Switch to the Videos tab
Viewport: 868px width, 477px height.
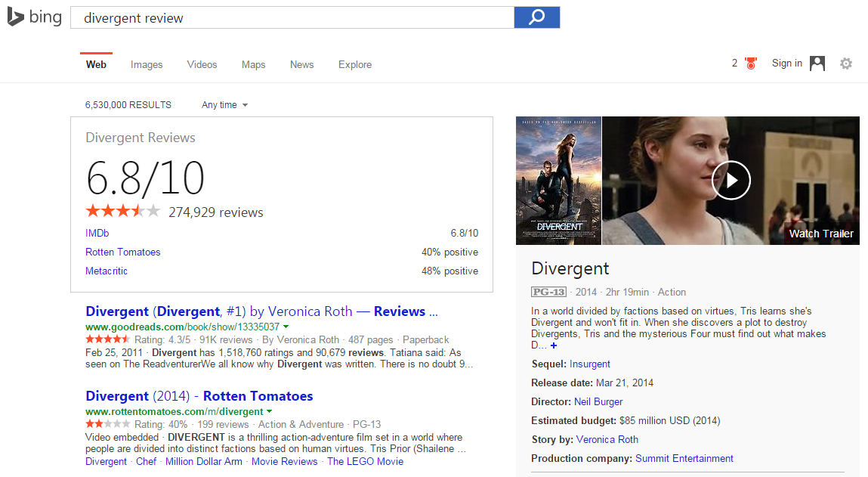[x=202, y=65]
